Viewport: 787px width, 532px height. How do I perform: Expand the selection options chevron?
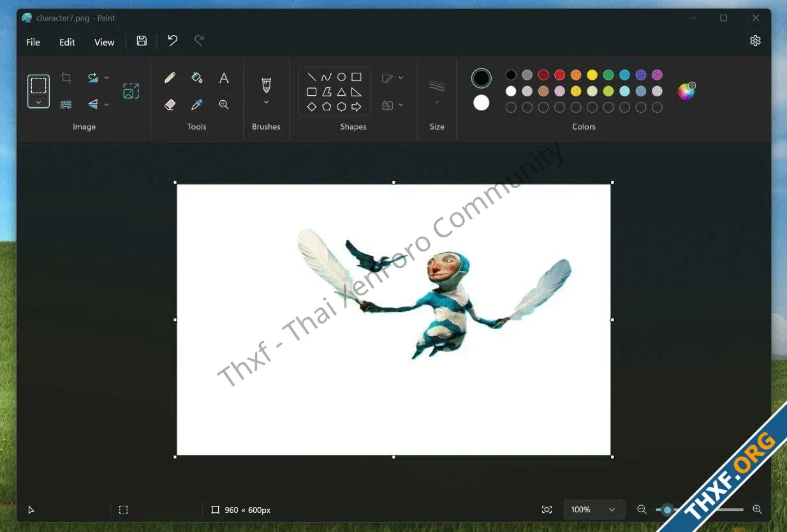(38, 102)
